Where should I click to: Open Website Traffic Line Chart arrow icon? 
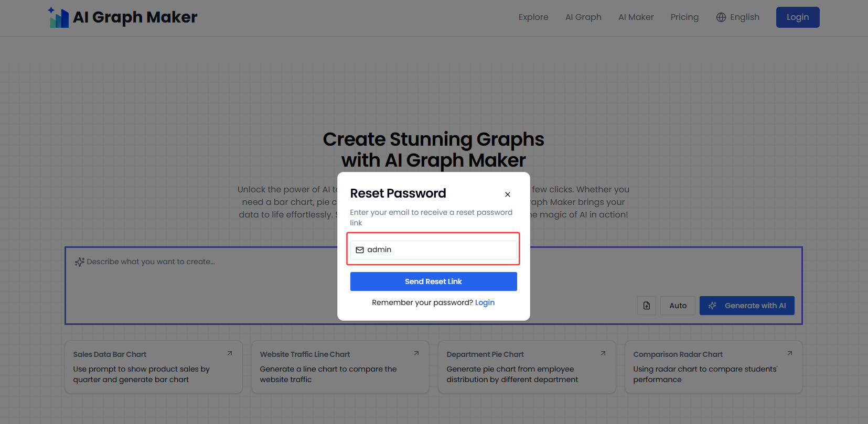click(x=416, y=354)
